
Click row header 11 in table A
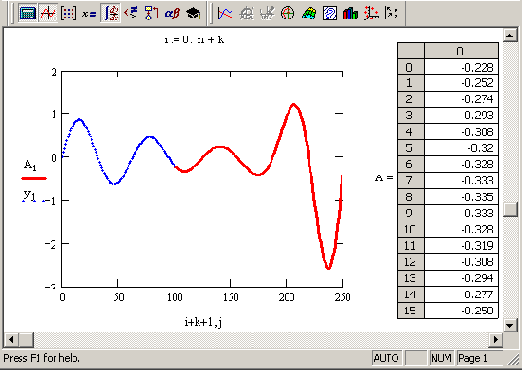(411, 246)
